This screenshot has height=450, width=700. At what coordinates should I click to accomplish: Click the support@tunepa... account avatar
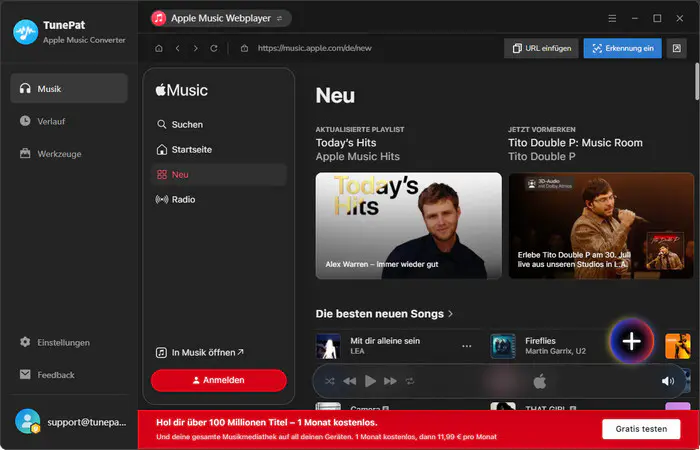pyautogui.click(x=27, y=421)
